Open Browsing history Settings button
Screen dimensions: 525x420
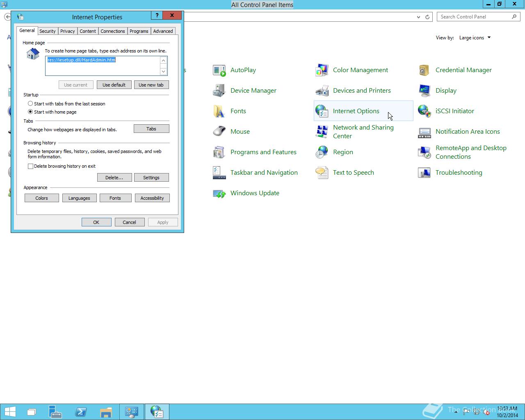coord(151,178)
